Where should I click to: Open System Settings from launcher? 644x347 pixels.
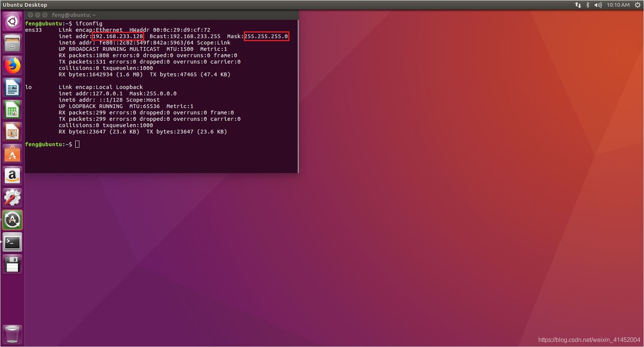(12, 198)
